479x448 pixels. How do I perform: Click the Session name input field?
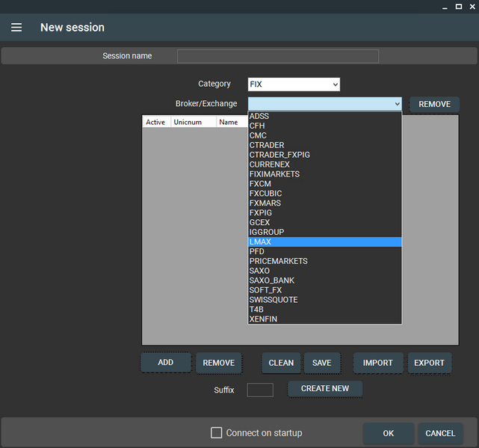(277, 56)
